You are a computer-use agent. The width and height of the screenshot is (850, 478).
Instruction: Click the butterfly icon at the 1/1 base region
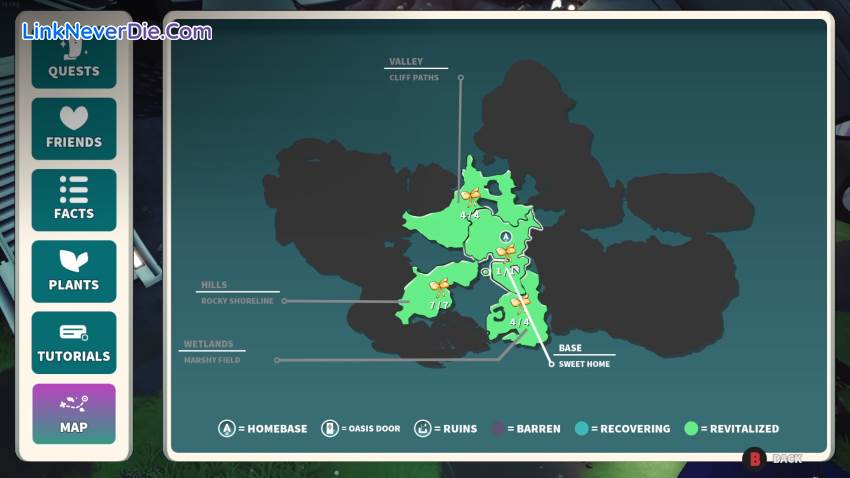[x=507, y=253]
